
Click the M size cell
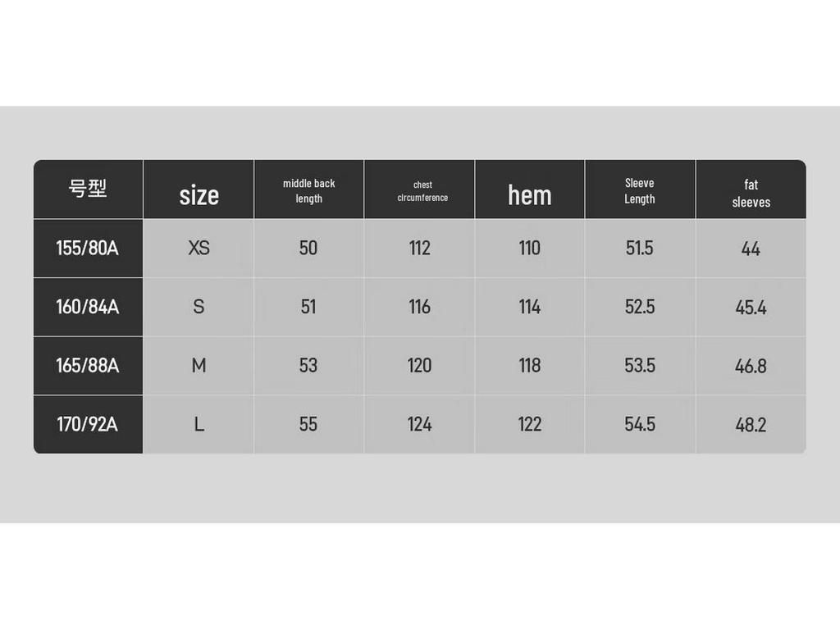pos(199,365)
